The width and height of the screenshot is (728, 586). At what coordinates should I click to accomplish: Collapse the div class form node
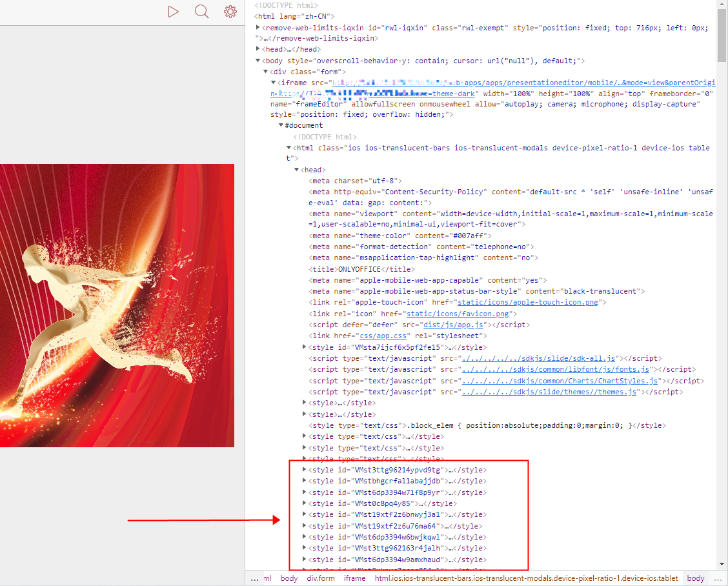265,72
